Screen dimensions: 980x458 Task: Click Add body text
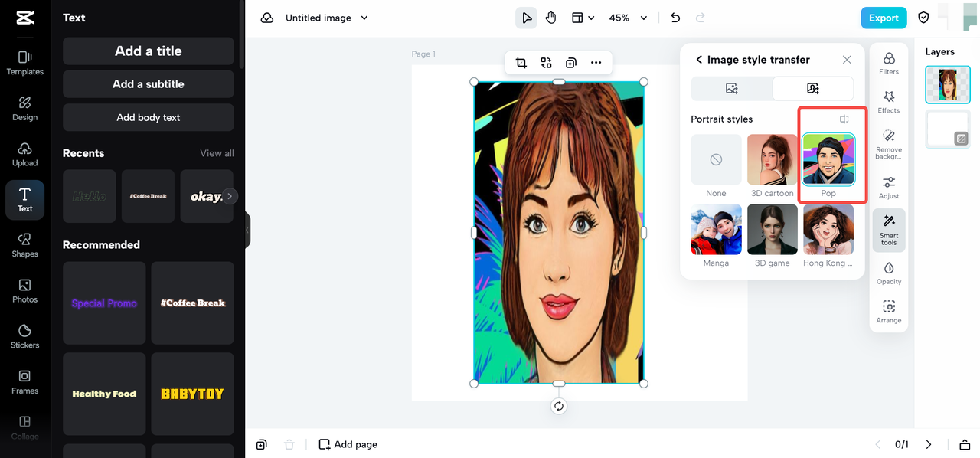pos(149,117)
